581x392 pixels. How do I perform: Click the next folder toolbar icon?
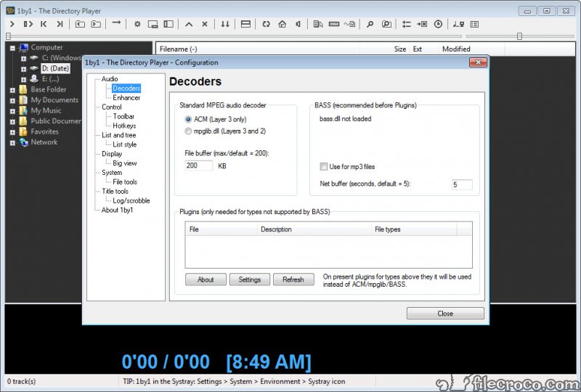point(96,24)
